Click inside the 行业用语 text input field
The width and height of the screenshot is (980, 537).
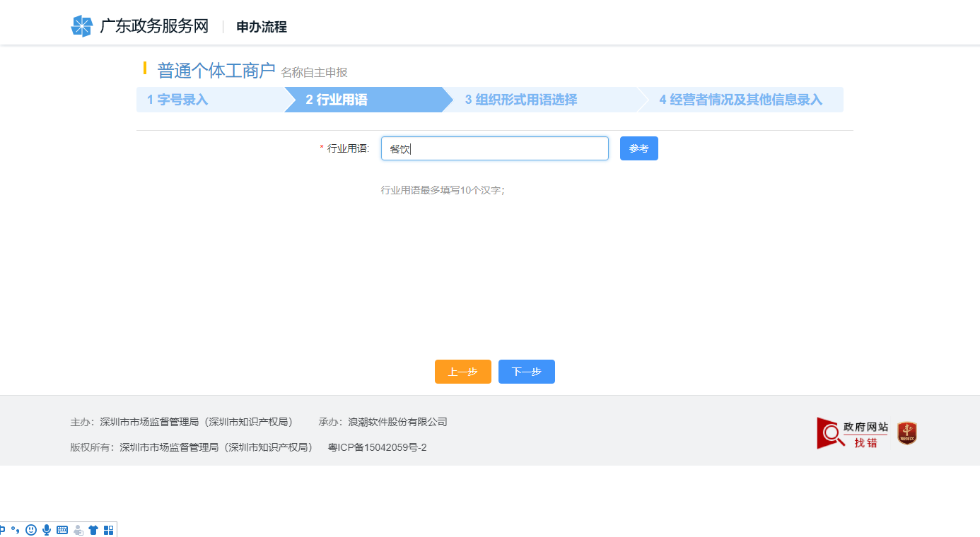[x=494, y=148]
